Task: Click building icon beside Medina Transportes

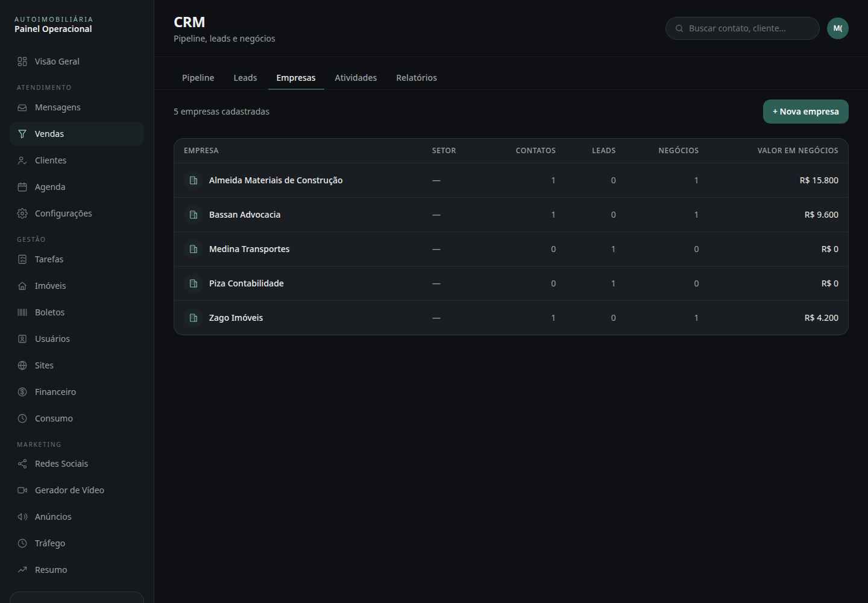Action: (x=193, y=249)
